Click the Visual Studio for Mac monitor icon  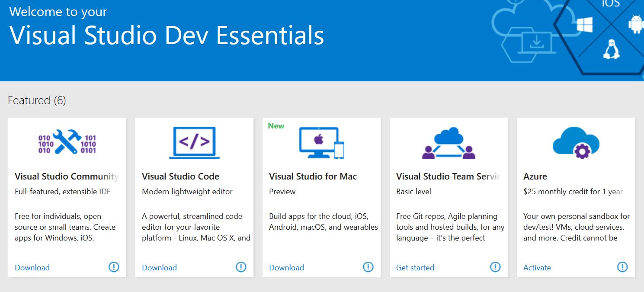(322, 143)
